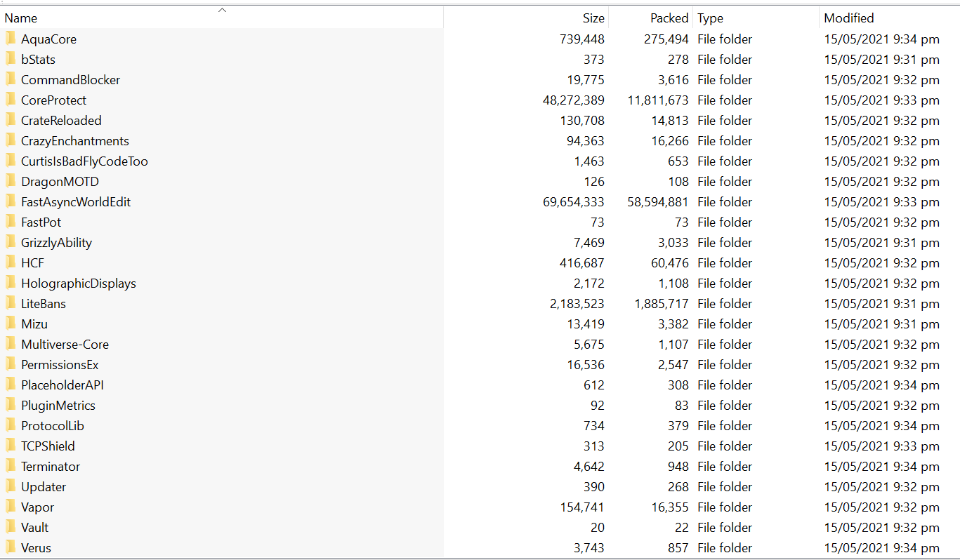This screenshot has width=960, height=560.
Task: Select the Updater folder icon
Action: pos(11,486)
